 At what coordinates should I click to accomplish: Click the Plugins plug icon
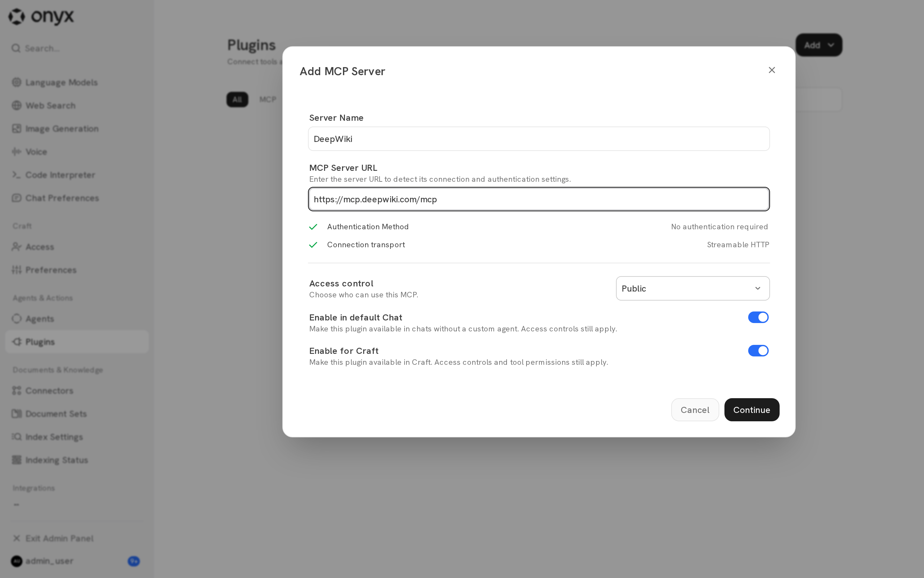point(16,342)
